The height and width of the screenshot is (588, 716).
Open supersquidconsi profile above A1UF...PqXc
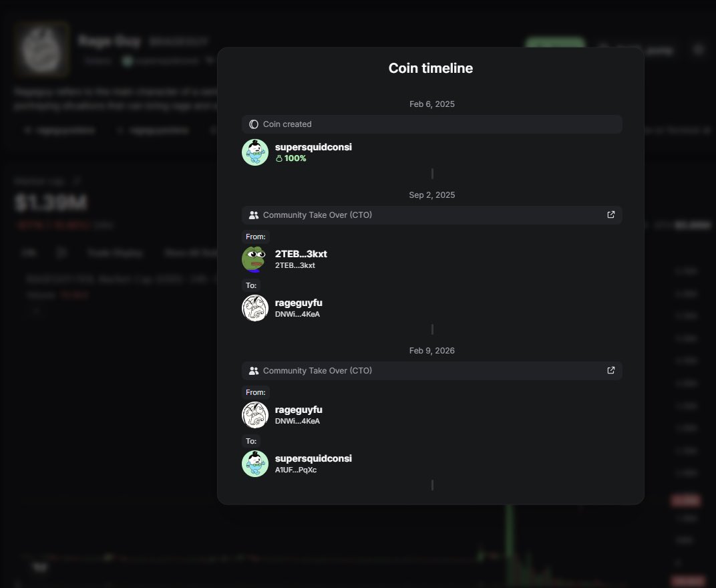313,458
